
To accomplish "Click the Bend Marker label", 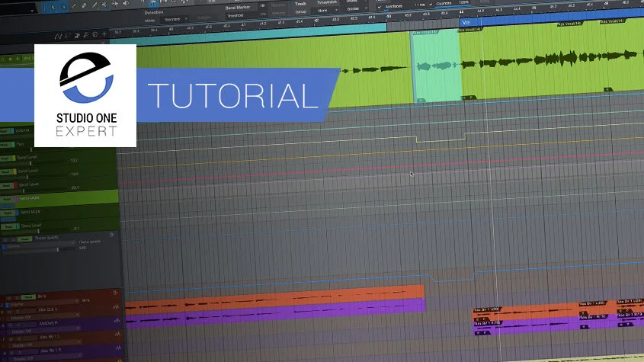I will (x=237, y=8).
